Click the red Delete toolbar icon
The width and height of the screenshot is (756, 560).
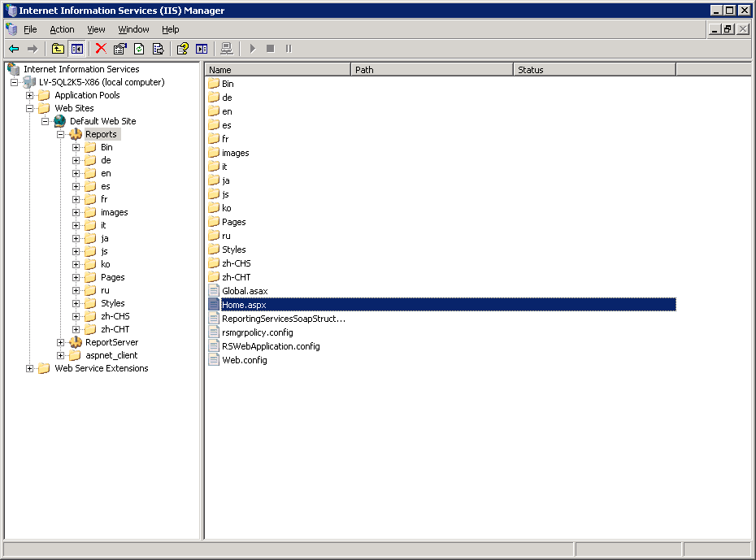tap(101, 49)
